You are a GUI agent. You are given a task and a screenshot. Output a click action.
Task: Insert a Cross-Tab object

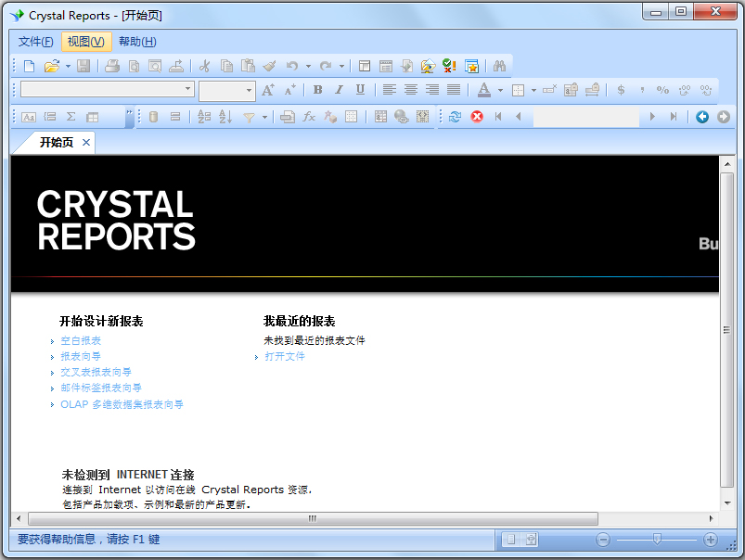click(93, 117)
